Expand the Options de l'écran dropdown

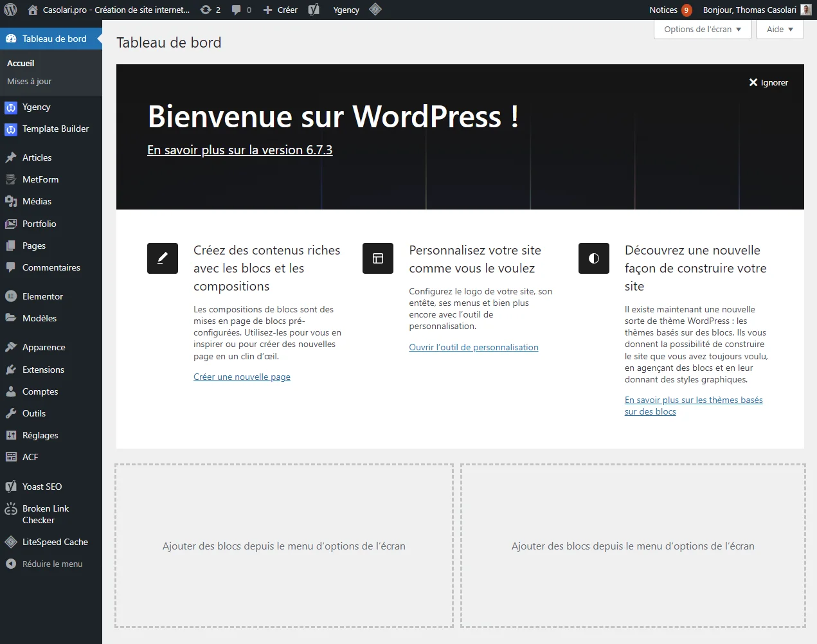coord(702,30)
